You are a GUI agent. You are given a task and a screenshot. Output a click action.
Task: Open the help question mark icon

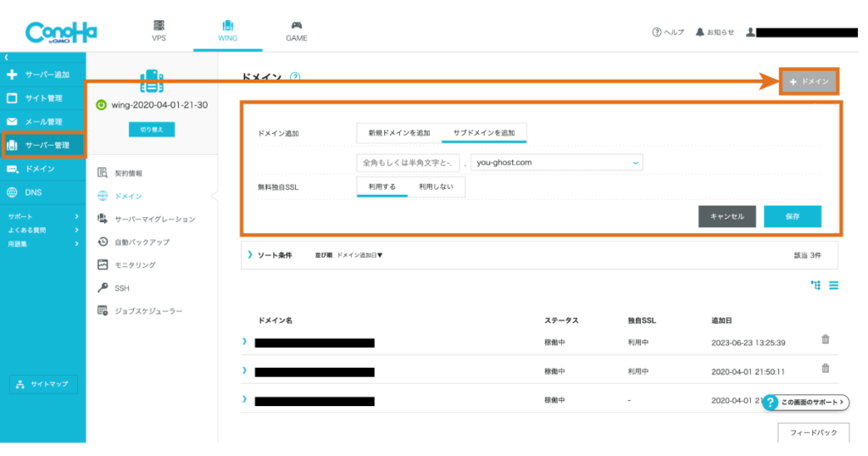tap(656, 32)
